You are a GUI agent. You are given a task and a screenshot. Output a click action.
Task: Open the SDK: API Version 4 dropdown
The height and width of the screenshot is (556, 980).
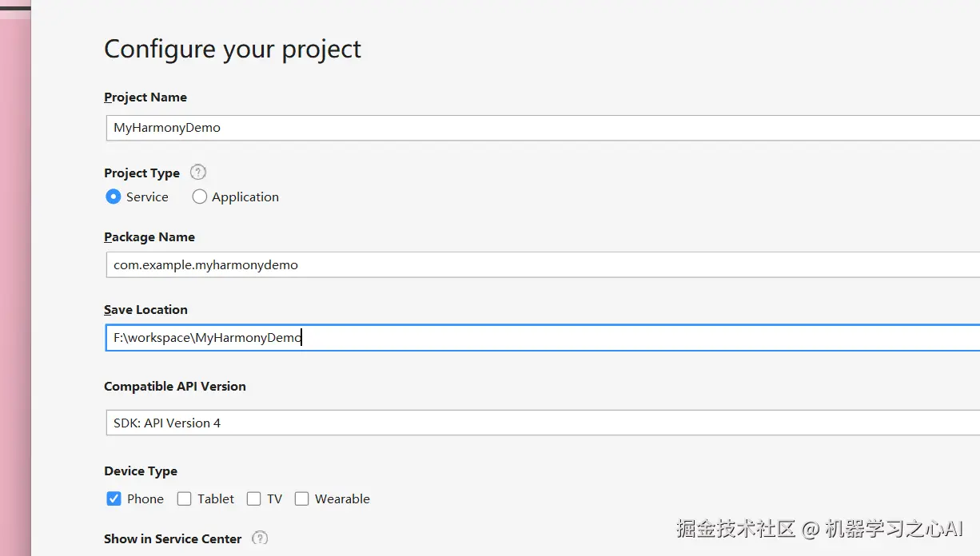coord(543,423)
